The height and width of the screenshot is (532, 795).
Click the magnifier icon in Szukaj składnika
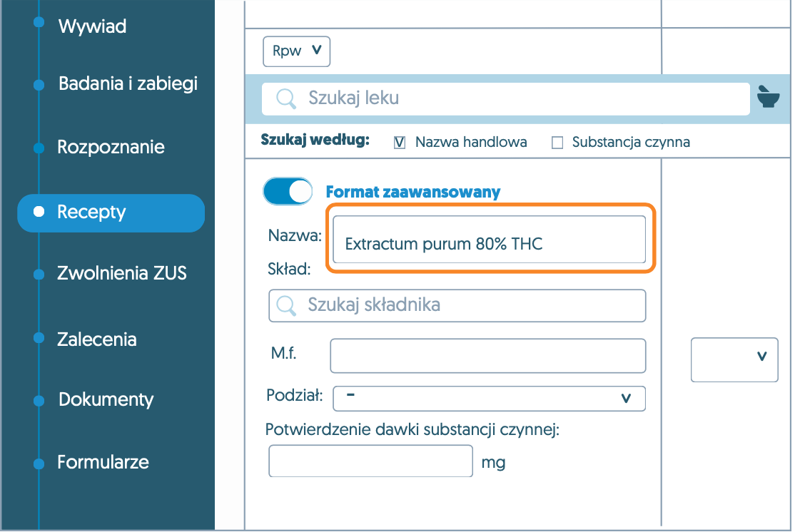286,305
